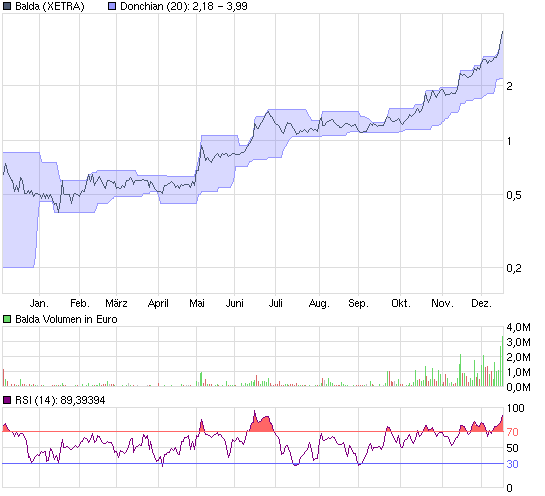Screen dimensions: 545x496
Task: Click the 'März' month axis label
Action: pyautogui.click(x=116, y=303)
